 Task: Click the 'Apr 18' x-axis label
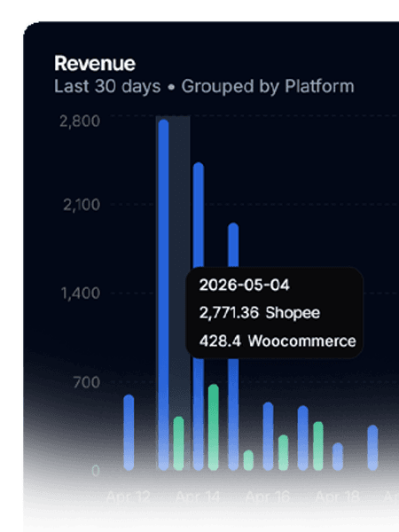click(x=338, y=497)
